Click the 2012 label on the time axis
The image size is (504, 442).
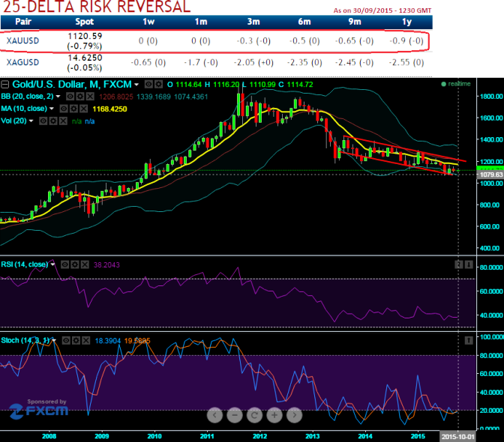[259, 437]
